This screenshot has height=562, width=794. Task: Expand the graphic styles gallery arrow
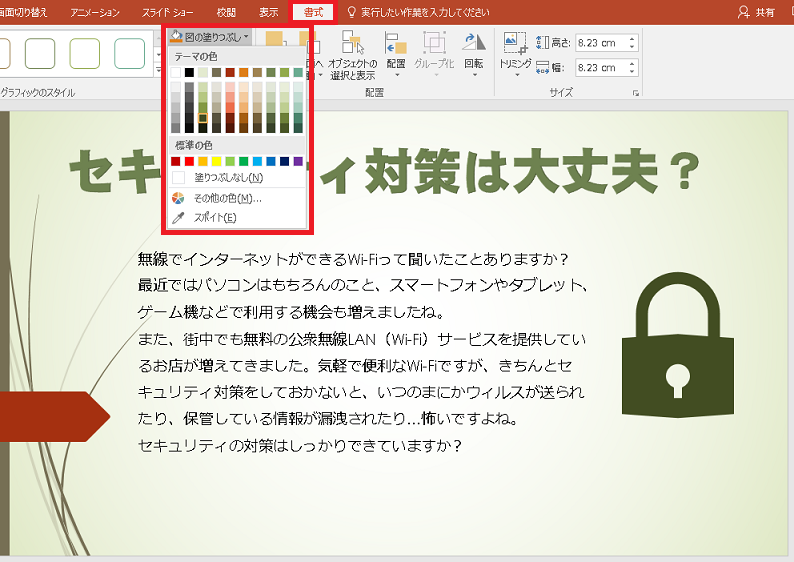coord(158,71)
